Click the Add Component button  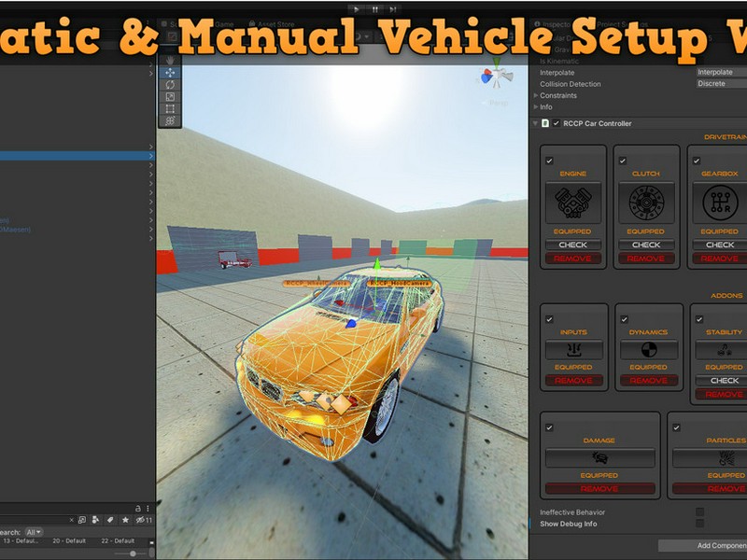pyautogui.click(x=703, y=546)
